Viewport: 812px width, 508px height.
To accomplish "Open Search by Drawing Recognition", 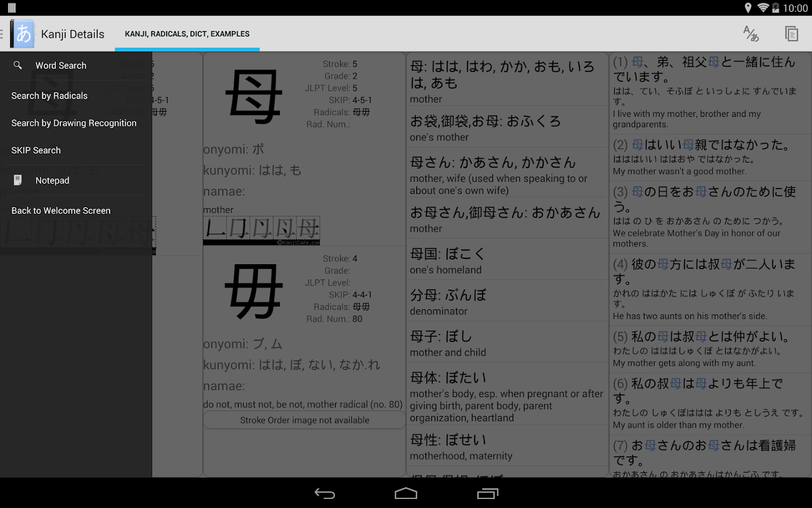I will 74,122.
